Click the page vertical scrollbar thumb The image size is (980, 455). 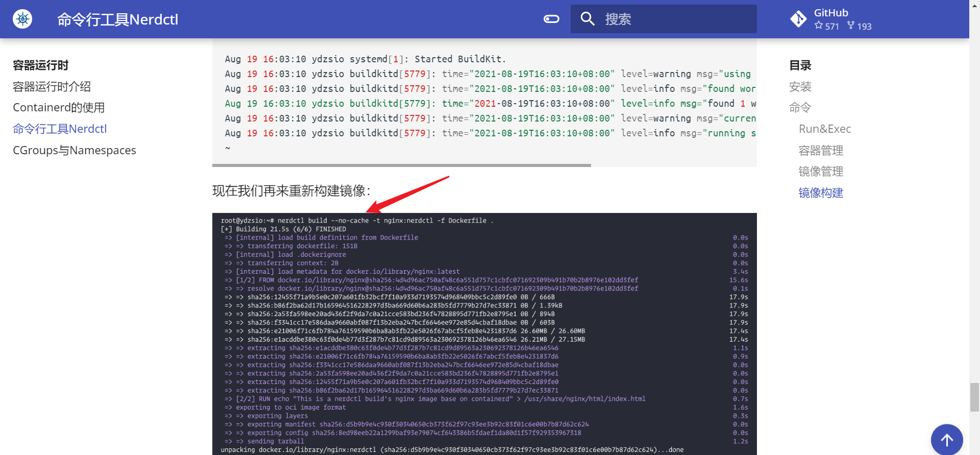pyautogui.click(x=974, y=397)
